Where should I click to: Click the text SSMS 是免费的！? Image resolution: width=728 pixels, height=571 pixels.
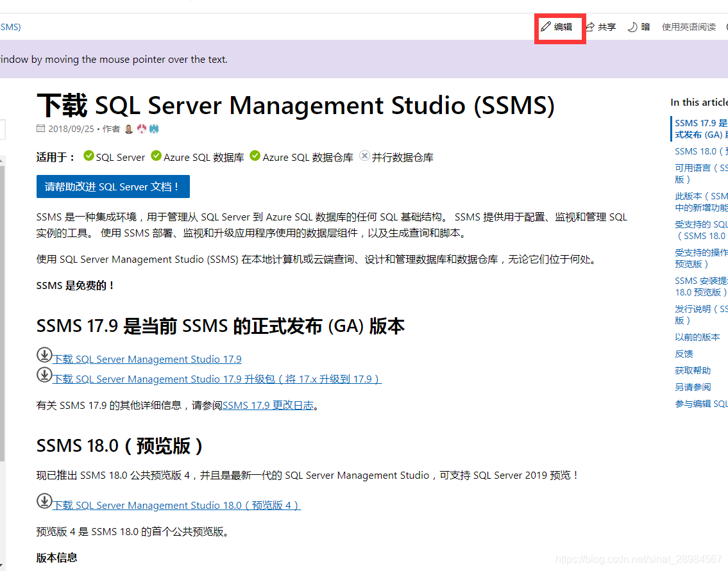click(75, 285)
